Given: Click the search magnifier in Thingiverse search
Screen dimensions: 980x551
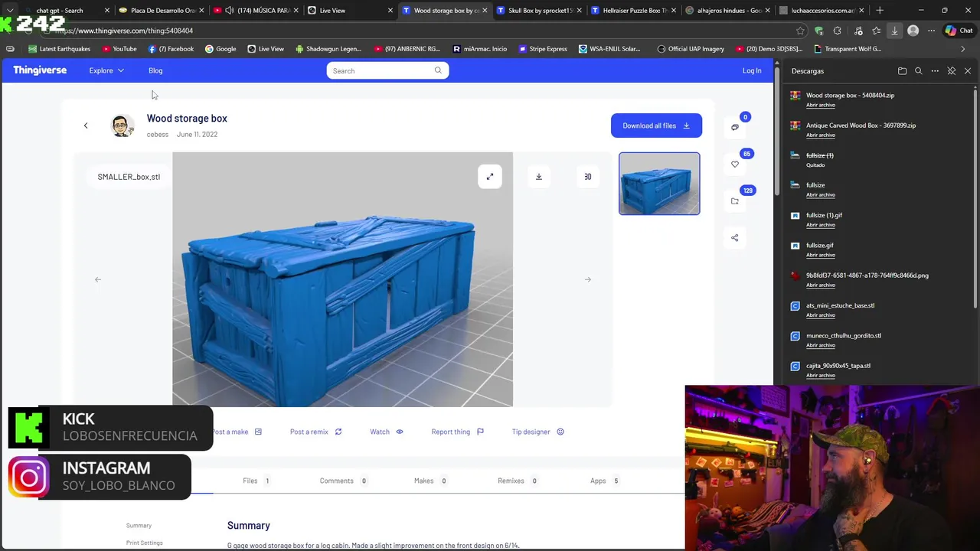Looking at the screenshot, I should point(438,70).
